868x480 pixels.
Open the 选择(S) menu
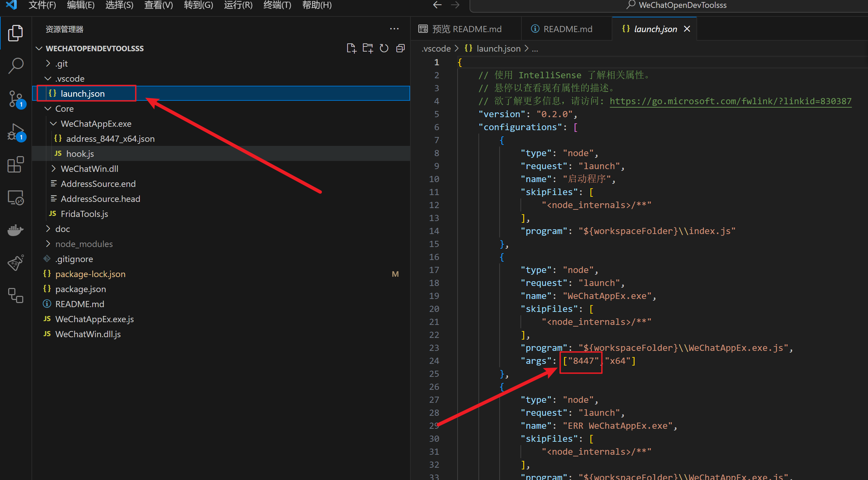(119, 5)
